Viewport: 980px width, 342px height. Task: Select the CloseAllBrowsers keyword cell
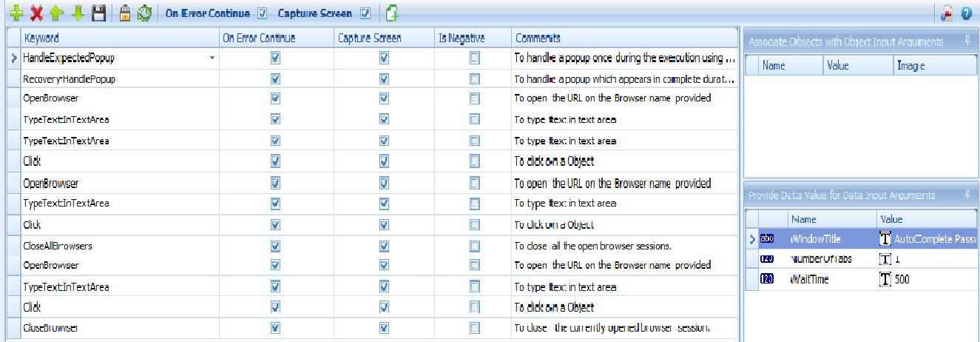tap(118, 246)
